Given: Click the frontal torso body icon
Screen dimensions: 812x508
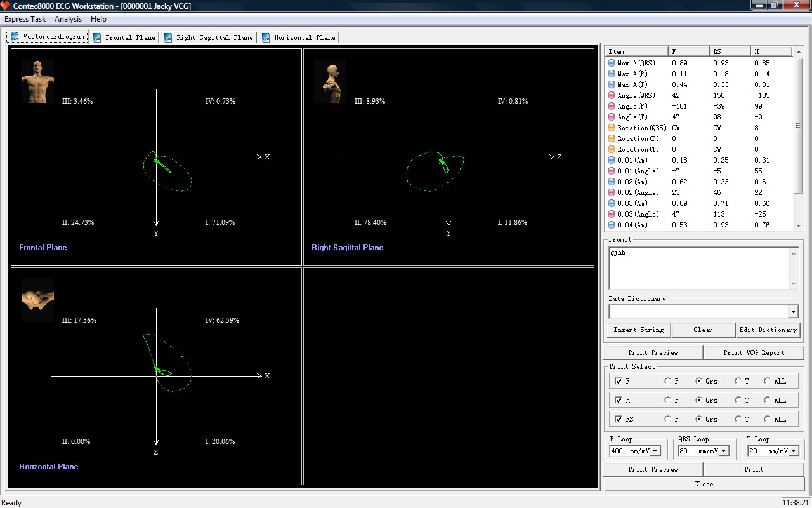Looking at the screenshot, I should (37, 81).
